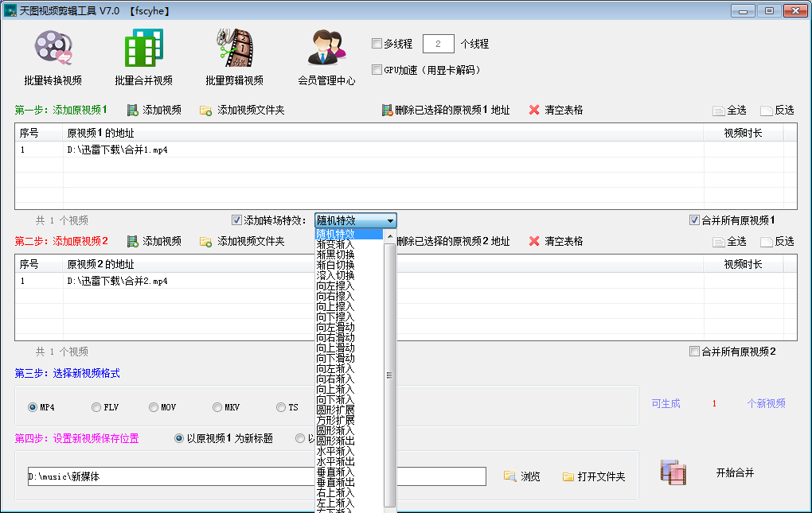Choose 渐黑切换 transition effect
812x513 pixels.
[349, 255]
